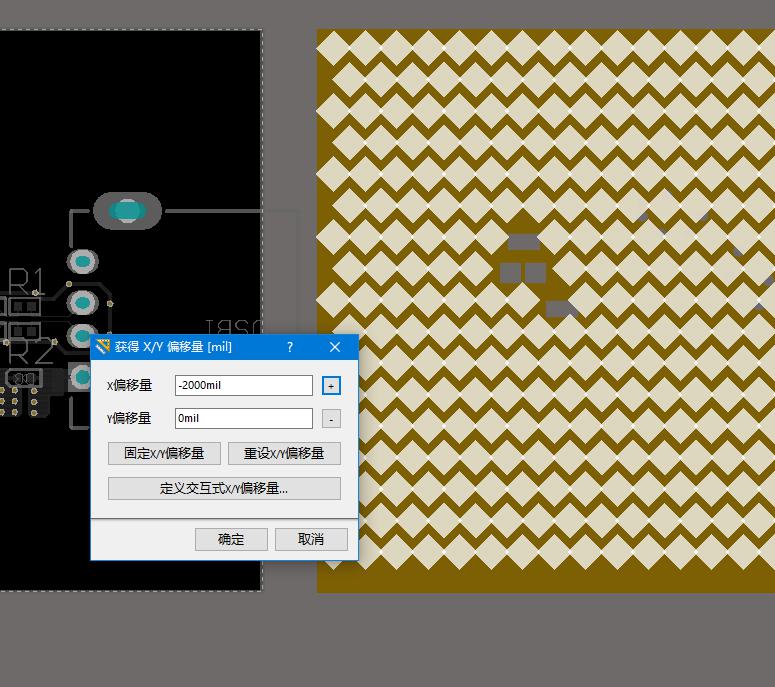Viewport: 775px width, 687px height.
Task: Click the dialog title bar app icon
Action: [103, 347]
